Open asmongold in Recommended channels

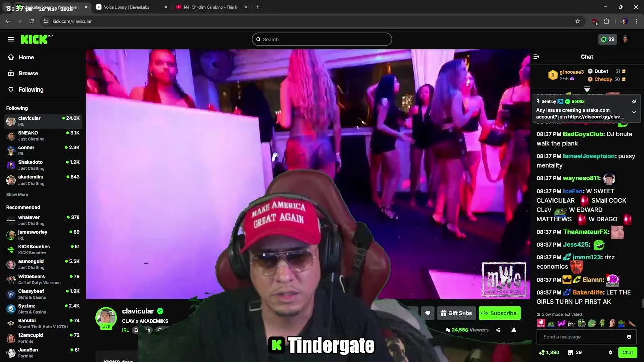(x=43, y=264)
